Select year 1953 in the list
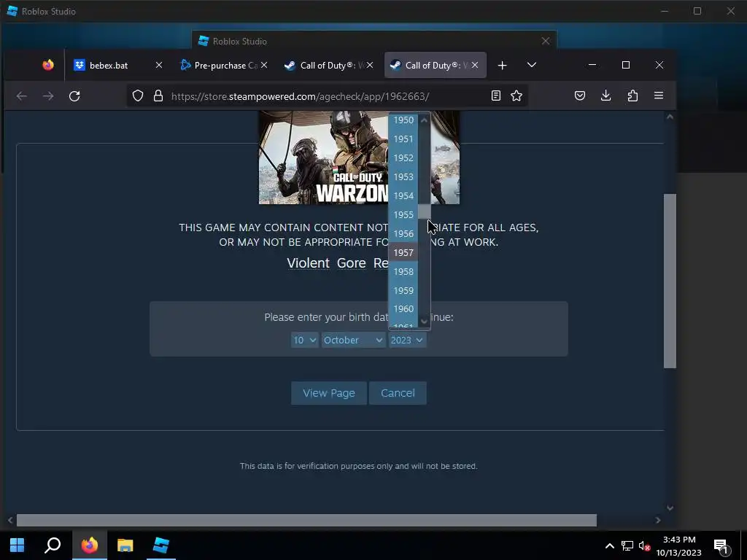 pyautogui.click(x=403, y=176)
